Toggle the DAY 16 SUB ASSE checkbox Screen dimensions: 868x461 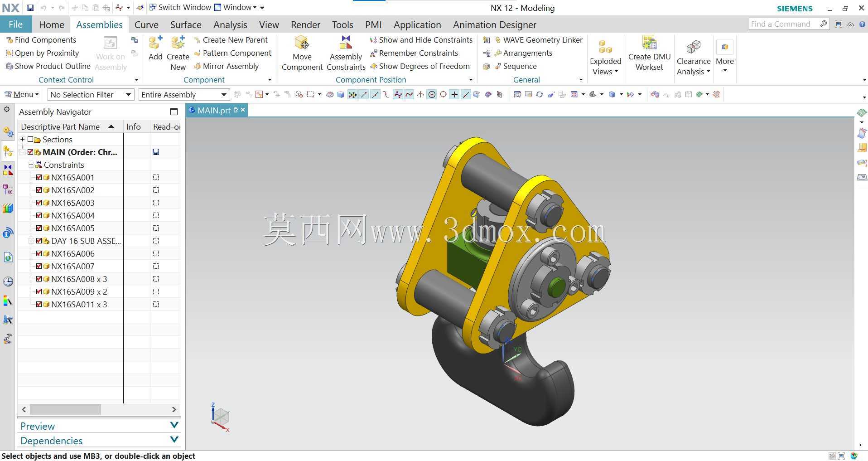pos(39,241)
